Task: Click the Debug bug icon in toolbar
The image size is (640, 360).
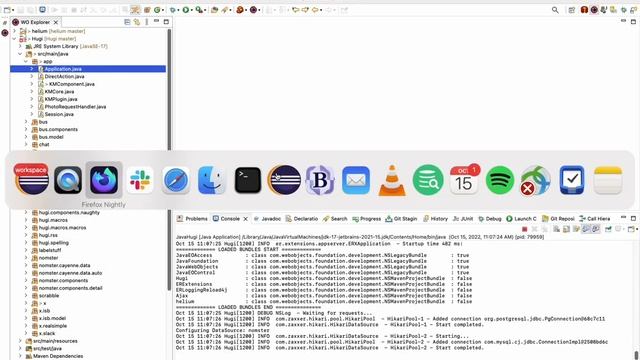Action: pyautogui.click(x=173, y=10)
